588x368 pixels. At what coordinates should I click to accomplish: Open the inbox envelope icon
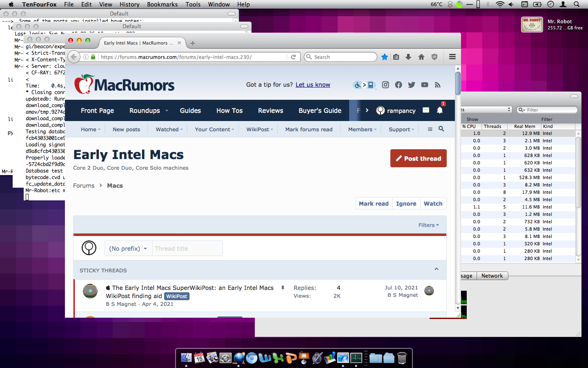[x=426, y=110]
